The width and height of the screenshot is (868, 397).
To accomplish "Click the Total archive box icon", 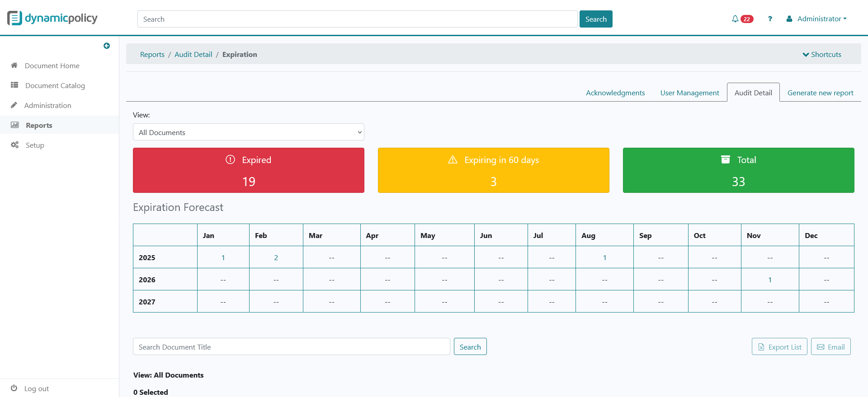I will tap(726, 159).
